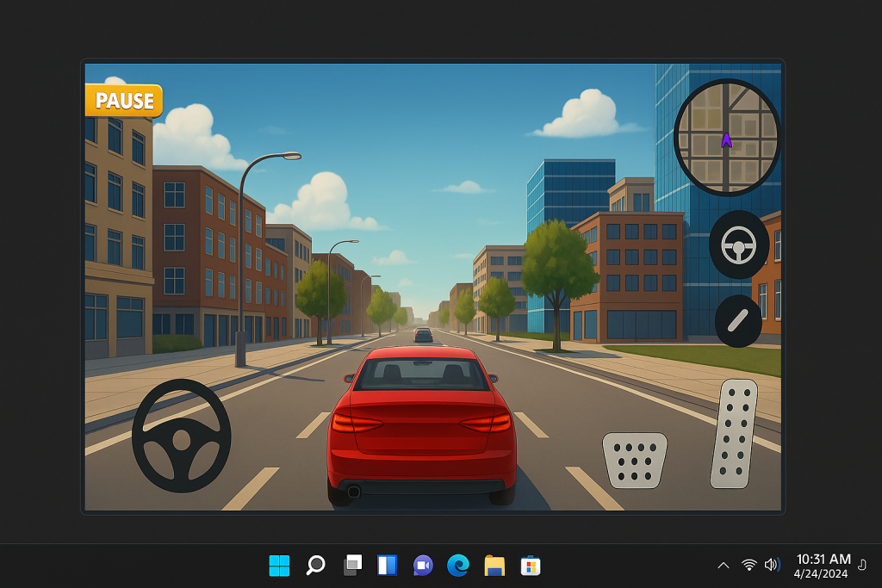This screenshot has height=588, width=882.
Task: Open taskbar Search
Action: pyautogui.click(x=315, y=566)
